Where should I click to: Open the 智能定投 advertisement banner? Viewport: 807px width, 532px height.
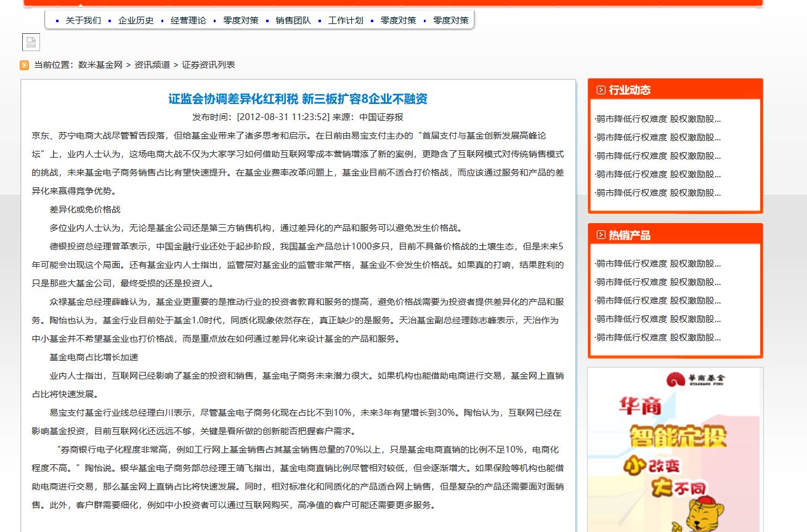point(675,449)
